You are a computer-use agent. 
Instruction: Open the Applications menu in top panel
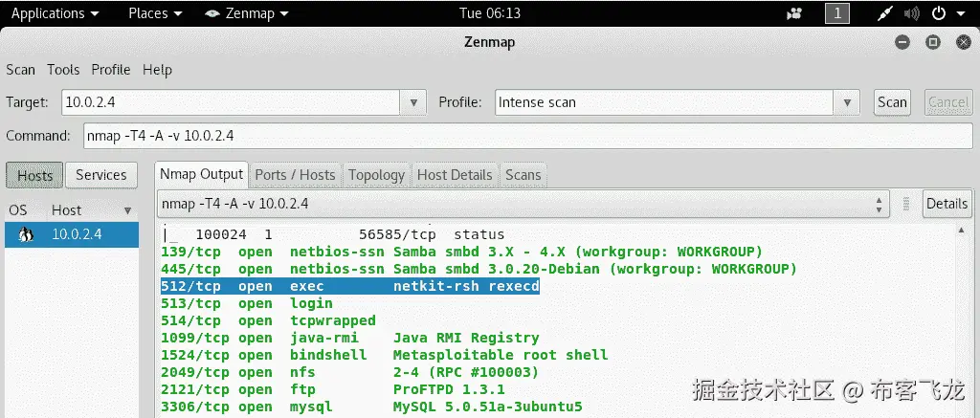pos(55,13)
